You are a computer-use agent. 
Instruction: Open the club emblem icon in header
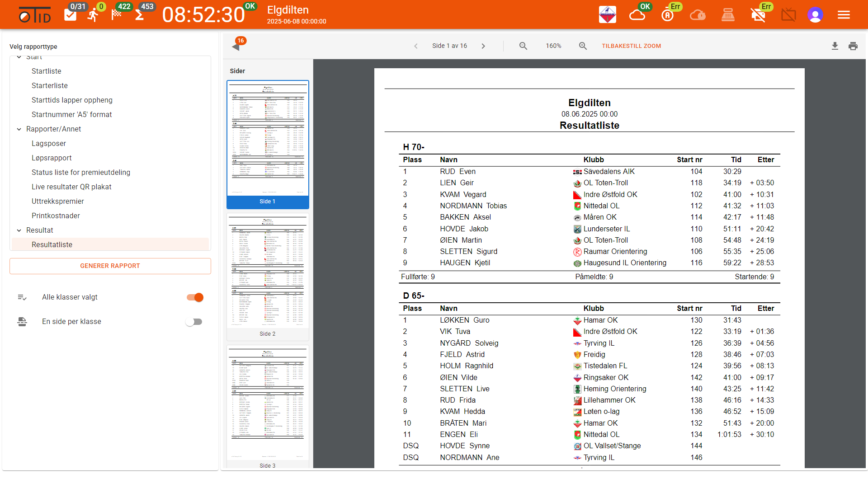607,15
